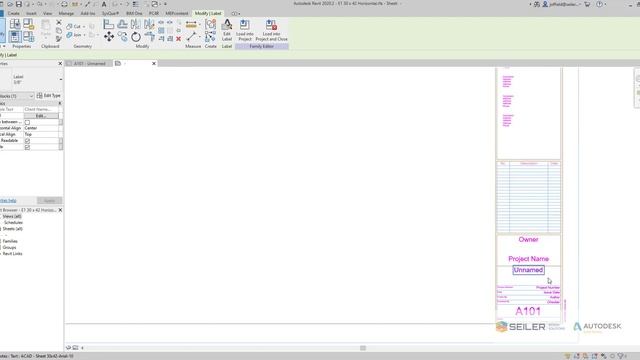Click the shopping cart icon in the title bar
The width and height of the screenshot is (640, 360).
point(587,4)
